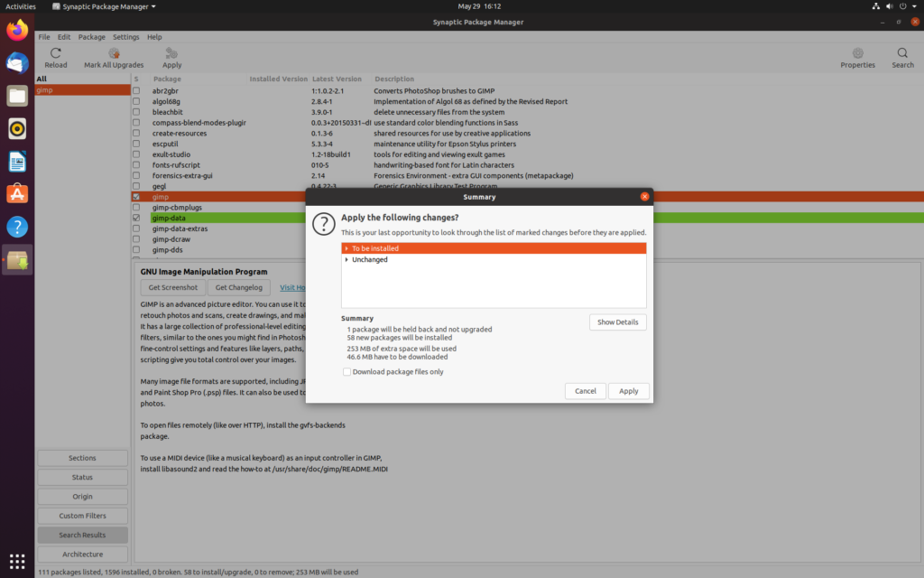
Task: Open LibreOffice Writer from the dock
Action: (x=17, y=161)
